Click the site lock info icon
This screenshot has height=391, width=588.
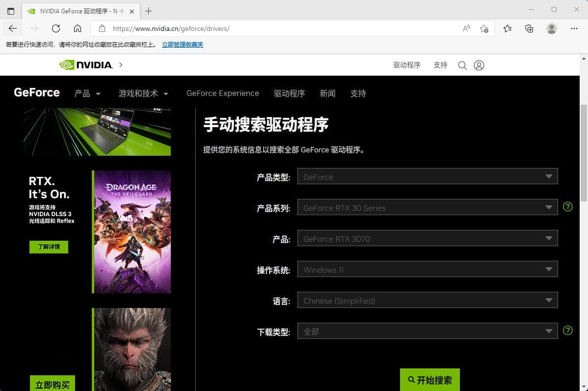pos(102,28)
